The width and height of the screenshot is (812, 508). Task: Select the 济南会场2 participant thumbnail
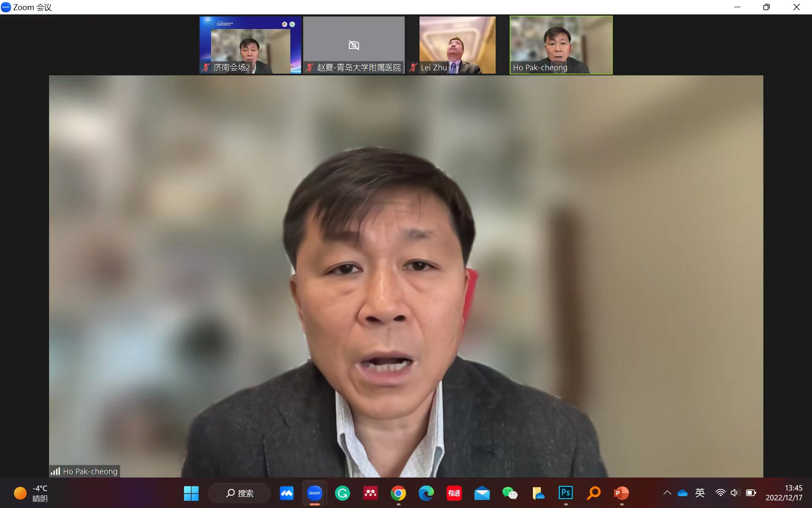250,45
